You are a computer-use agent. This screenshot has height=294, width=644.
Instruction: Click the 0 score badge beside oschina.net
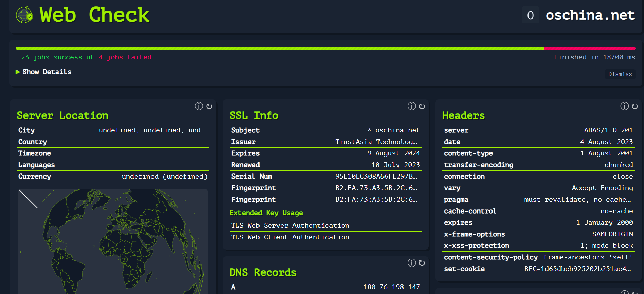(530, 15)
